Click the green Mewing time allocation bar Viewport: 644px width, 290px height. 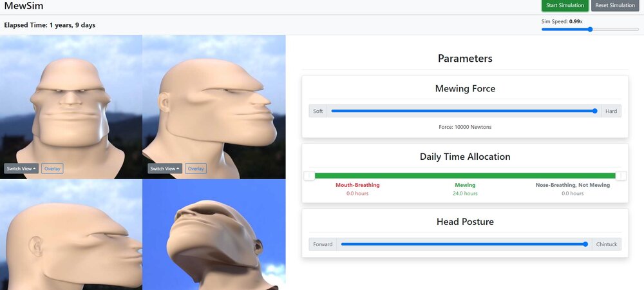[x=465, y=176]
